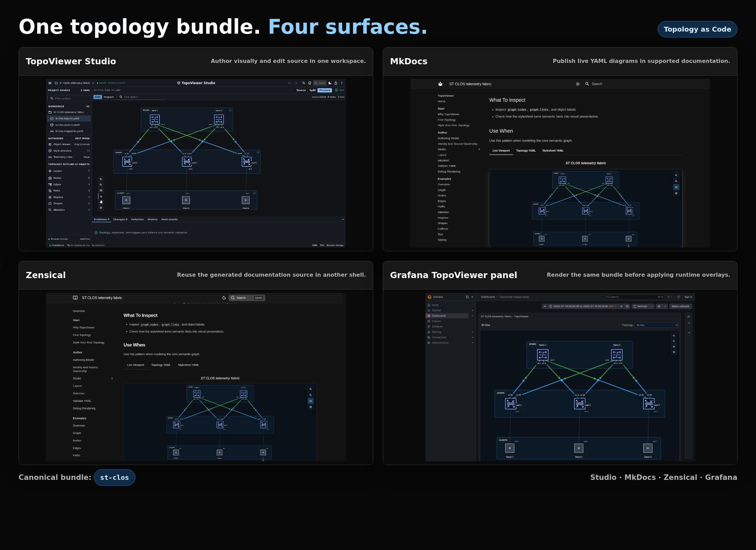The height and width of the screenshot is (550, 756).
Task: Click the shield validate icon in Studio header
Action: (310, 83)
